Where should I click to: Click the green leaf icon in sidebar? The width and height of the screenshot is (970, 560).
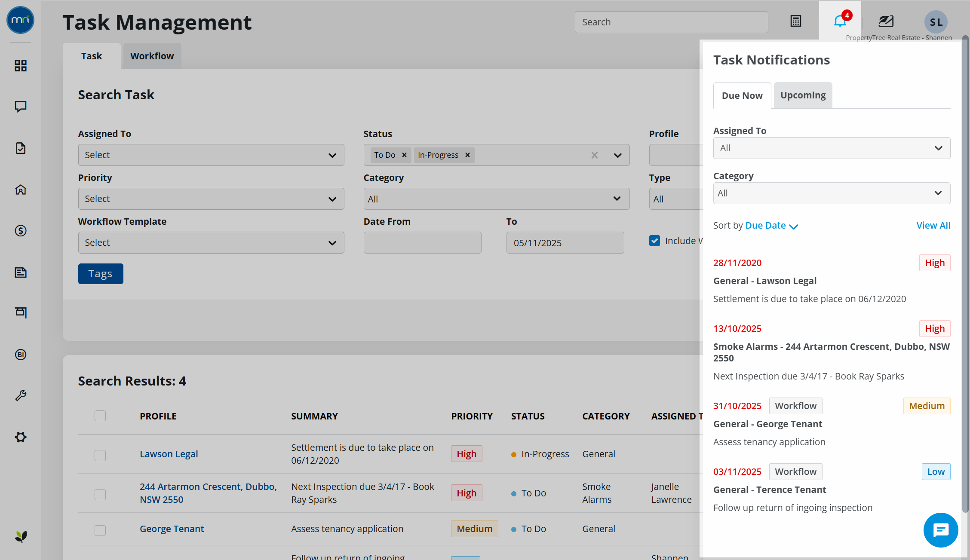pos(21,536)
